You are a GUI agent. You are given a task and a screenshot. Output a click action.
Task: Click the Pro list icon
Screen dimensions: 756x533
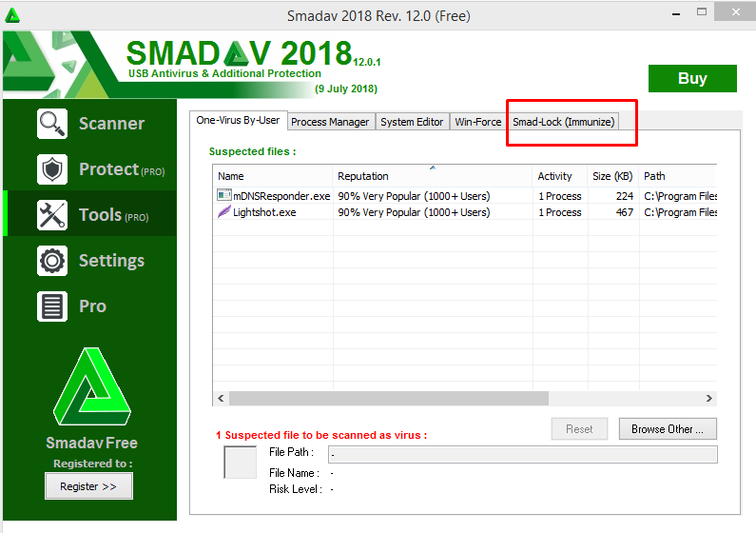[x=52, y=306]
